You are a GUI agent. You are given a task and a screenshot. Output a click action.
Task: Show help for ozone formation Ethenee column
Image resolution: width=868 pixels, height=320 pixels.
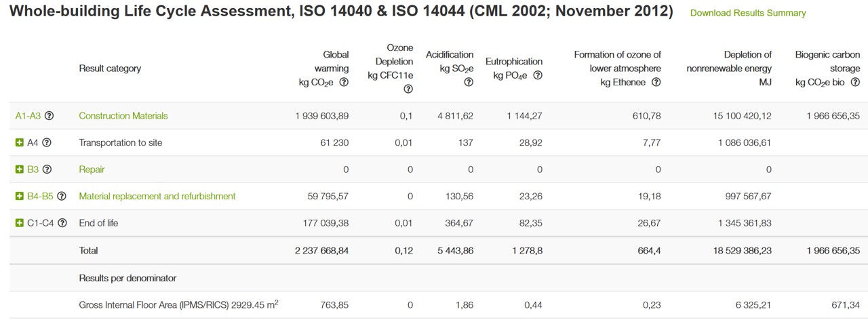[x=656, y=83]
